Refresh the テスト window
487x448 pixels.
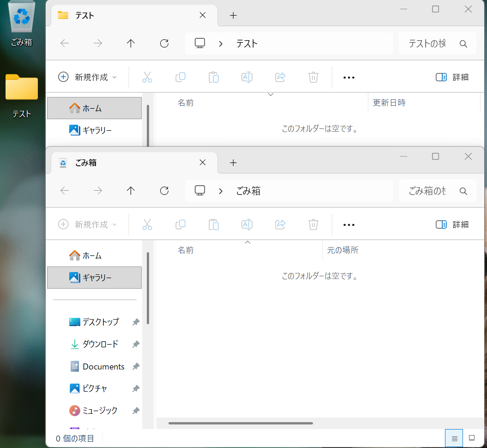pyautogui.click(x=164, y=43)
